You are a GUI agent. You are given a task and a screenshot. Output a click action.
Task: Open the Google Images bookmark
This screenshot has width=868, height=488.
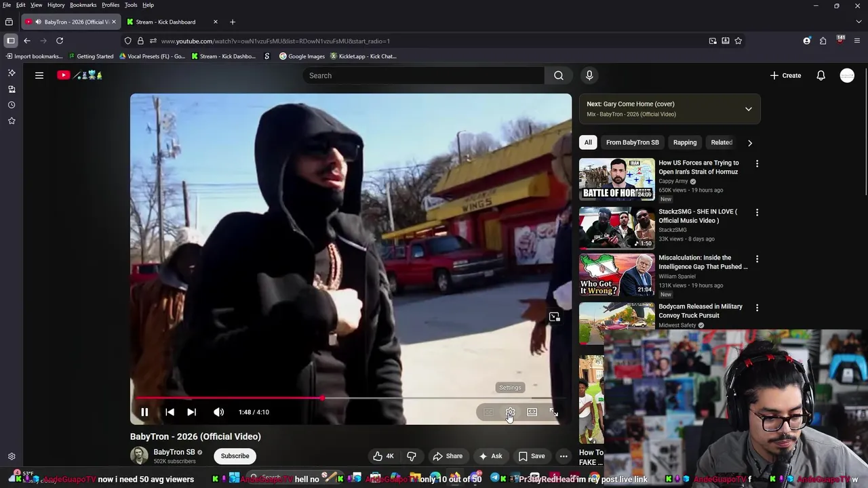coord(302,56)
